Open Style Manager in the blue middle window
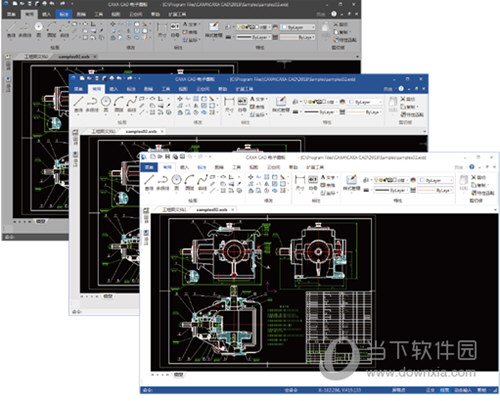The width and height of the screenshot is (500, 401). coord(281,104)
